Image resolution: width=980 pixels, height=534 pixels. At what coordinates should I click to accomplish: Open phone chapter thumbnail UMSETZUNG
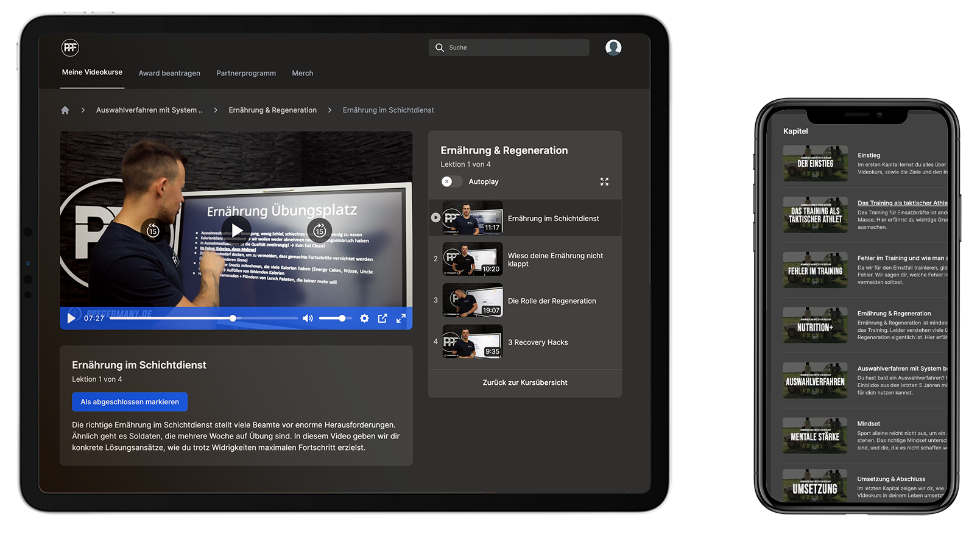pyautogui.click(x=816, y=485)
